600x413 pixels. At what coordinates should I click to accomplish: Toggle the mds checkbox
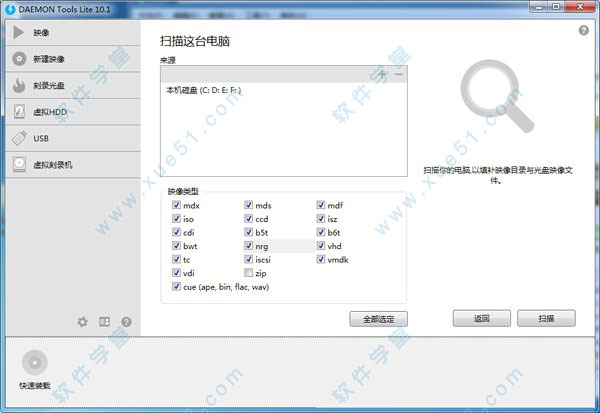coord(248,205)
